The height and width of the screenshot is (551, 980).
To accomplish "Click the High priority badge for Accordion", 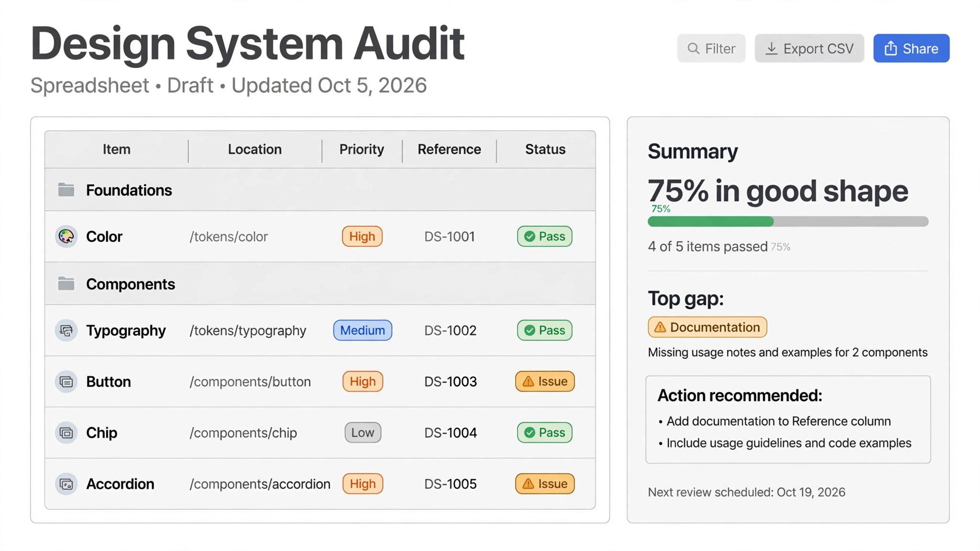I will [x=363, y=484].
